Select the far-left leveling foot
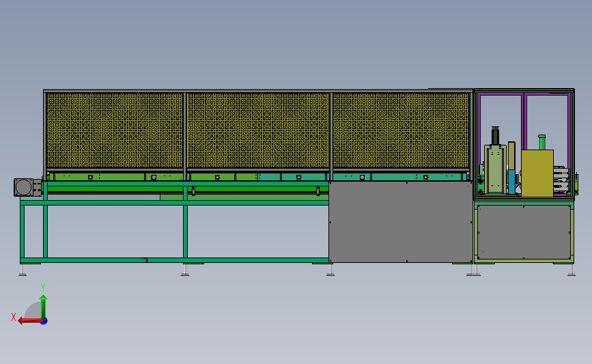 pyautogui.click(x=23, y=270)
